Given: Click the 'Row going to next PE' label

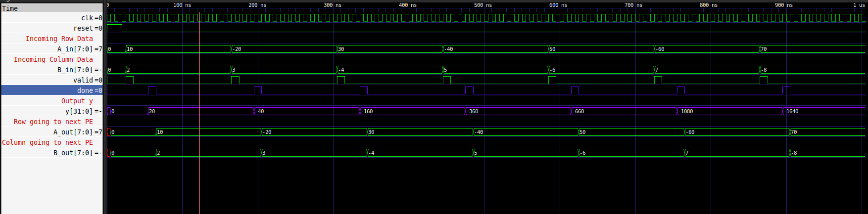Looking at the screenshot, I should coord(53,122).
